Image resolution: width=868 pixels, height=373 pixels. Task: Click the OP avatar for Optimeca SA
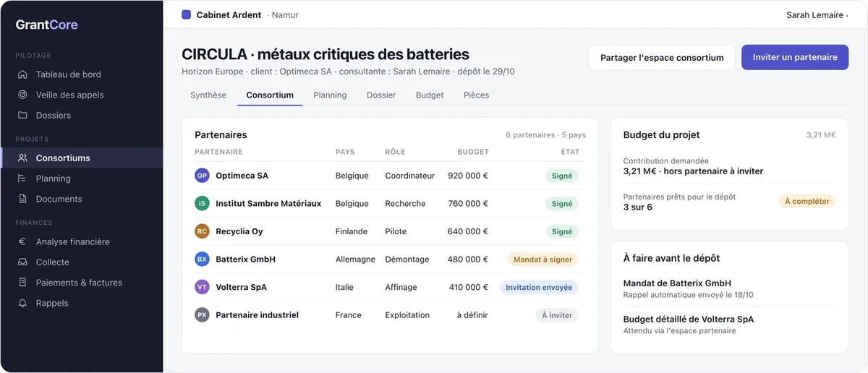[x=203, y=176]
